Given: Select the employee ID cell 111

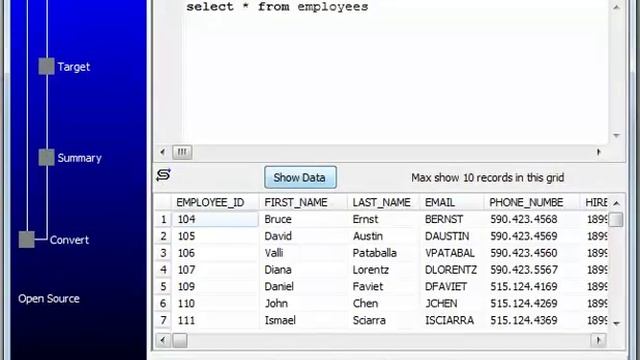Looking at the screenshot, I should pos(215,320).
